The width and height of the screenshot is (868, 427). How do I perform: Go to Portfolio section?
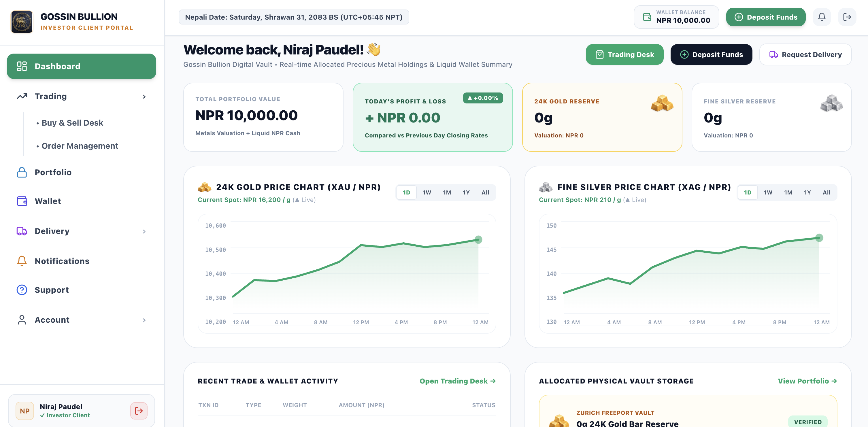tap(82, 172)
